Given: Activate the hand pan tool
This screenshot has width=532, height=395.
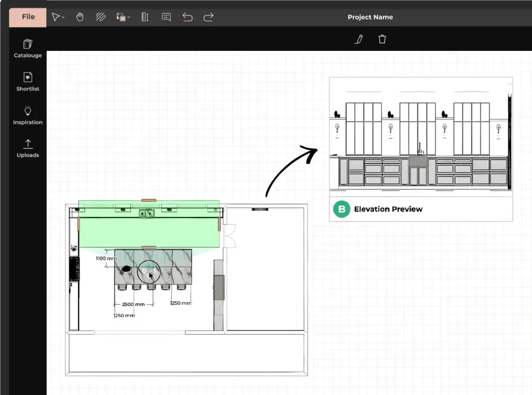Looking at the screenshot, I should coord(80,17).
